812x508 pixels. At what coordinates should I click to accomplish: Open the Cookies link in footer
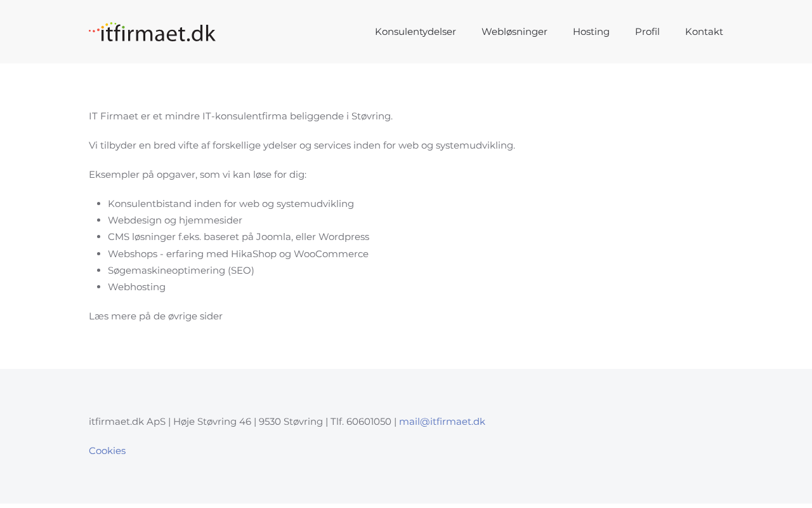pyautogui.click(x=107, y=451)
